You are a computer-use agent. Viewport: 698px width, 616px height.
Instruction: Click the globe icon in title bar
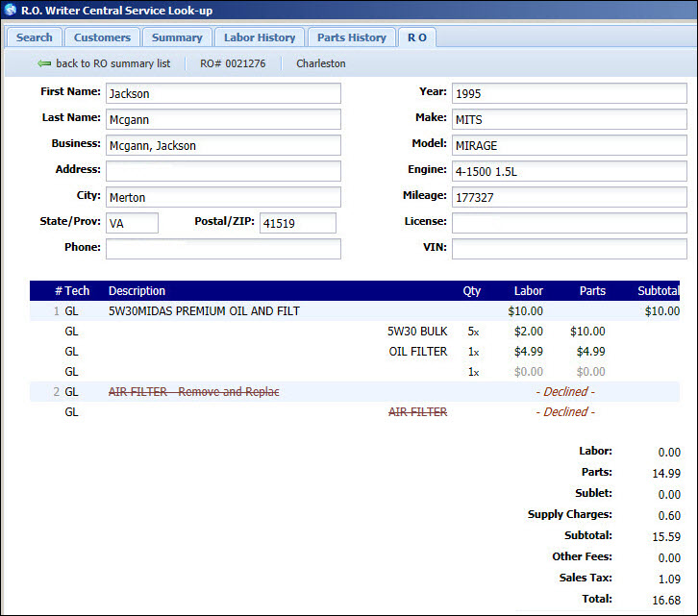click(x=11, y=11)
